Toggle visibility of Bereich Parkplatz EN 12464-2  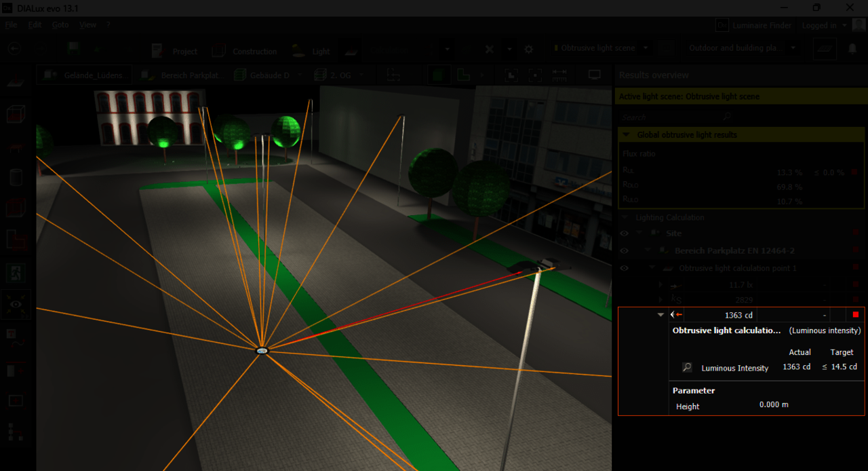[624, 251]
